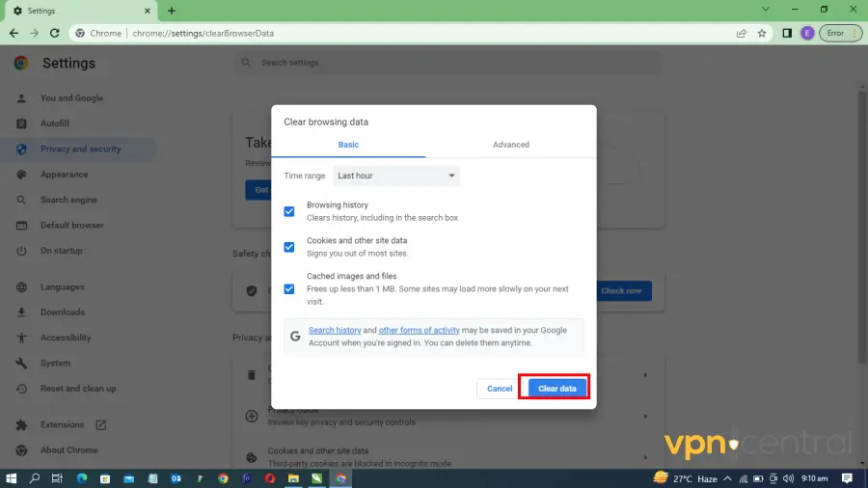The width and height of the screenshot is (868, 488).
Task: Open a new browser tab
Action: tap(172, 11)
